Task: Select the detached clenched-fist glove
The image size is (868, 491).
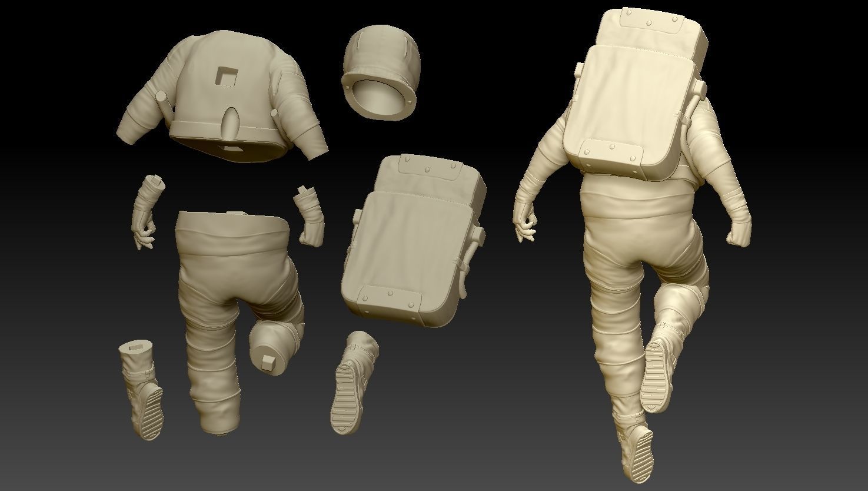Action: point(310,215)
